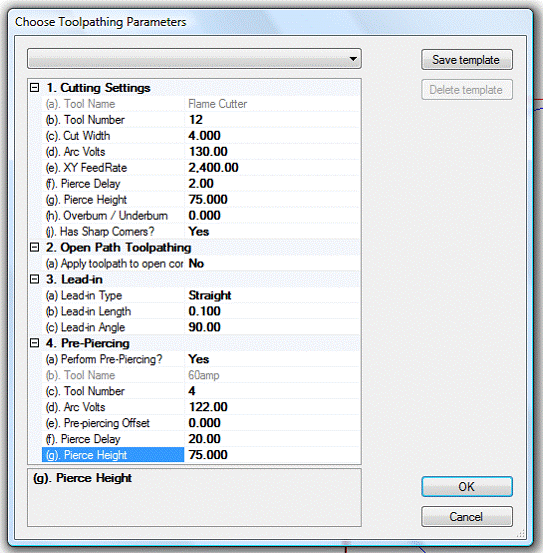Collapse the 3. Lead-in section
Image resolution: width=545 pixels, height=554 pixels.
pos(34,279)
